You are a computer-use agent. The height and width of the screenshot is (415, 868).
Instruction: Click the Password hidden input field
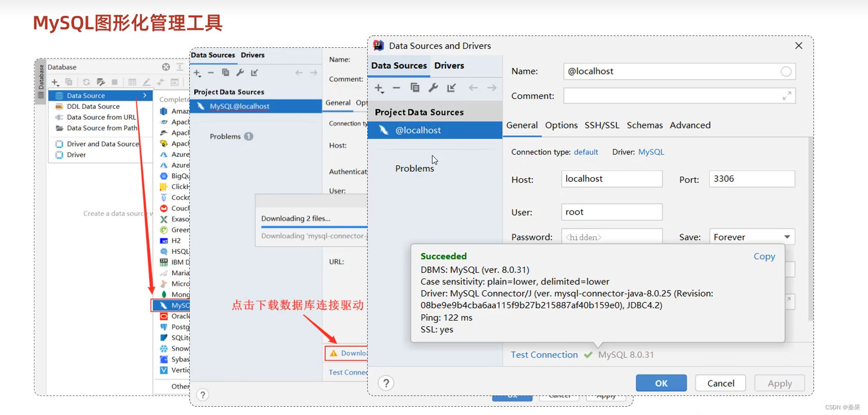click(x=611, y=237)
